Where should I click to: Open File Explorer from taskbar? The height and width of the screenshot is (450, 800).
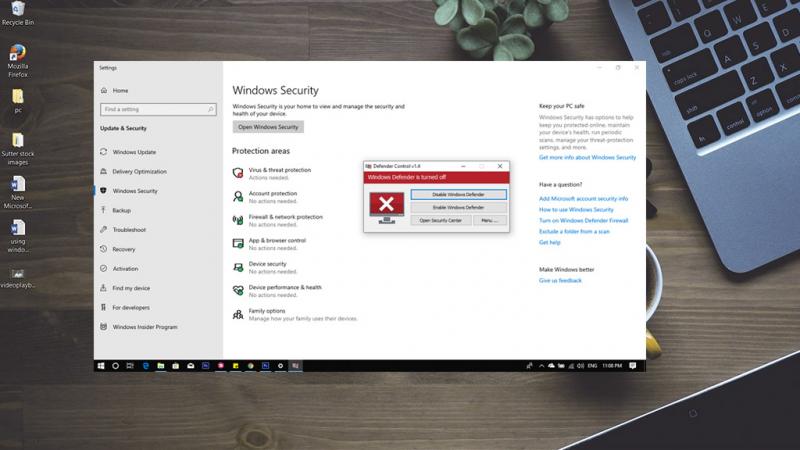pos(161,366)
